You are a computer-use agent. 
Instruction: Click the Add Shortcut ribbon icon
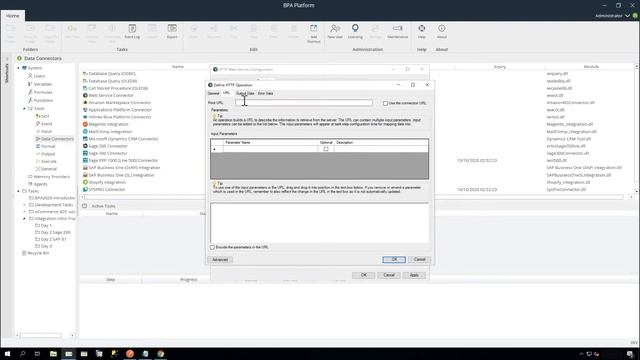click(313, 33)
